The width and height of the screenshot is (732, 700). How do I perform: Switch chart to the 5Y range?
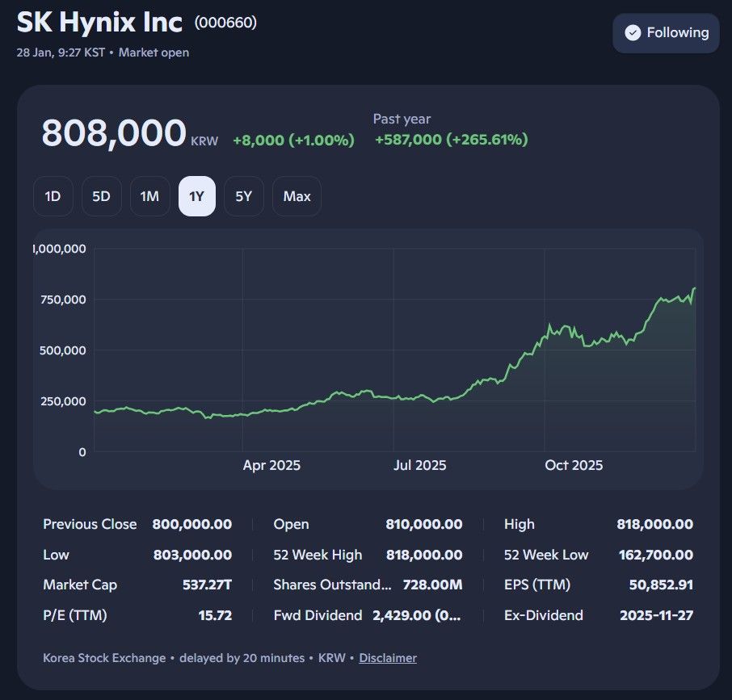click(x=244, y=196)
